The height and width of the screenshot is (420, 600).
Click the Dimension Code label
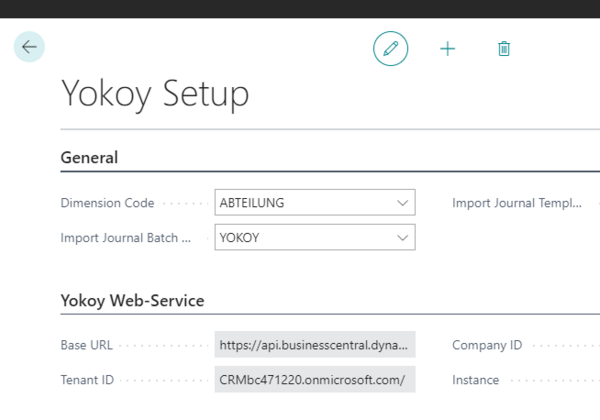[x=107, y=203]
